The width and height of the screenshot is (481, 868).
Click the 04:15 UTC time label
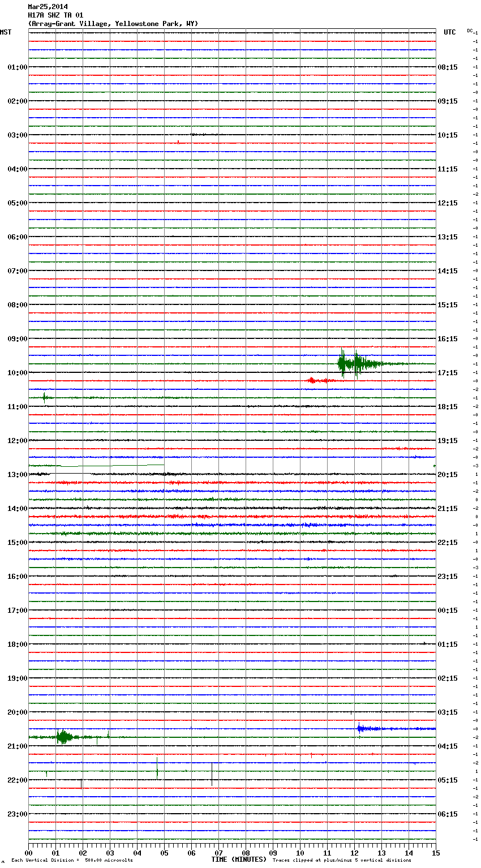pos(448,746)
